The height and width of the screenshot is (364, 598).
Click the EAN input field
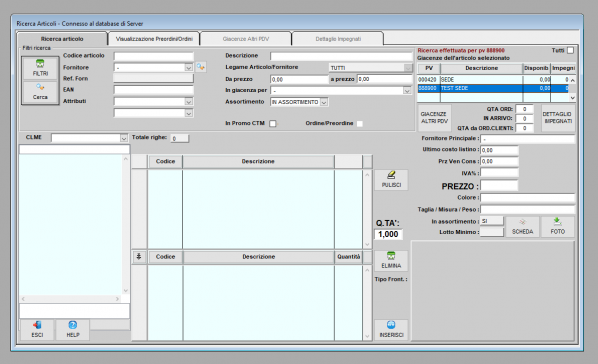pos(154,90)
